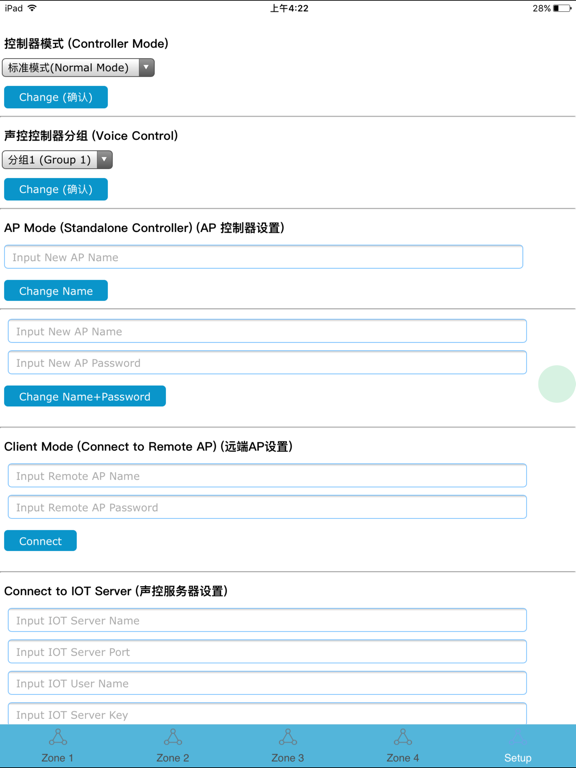Switch to the Zone 2 tab
Screen dimensions: 576x768
point(172,746)
